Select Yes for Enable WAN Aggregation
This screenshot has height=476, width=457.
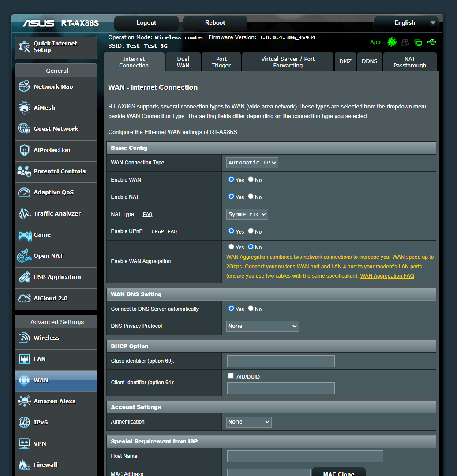point(231,246)
